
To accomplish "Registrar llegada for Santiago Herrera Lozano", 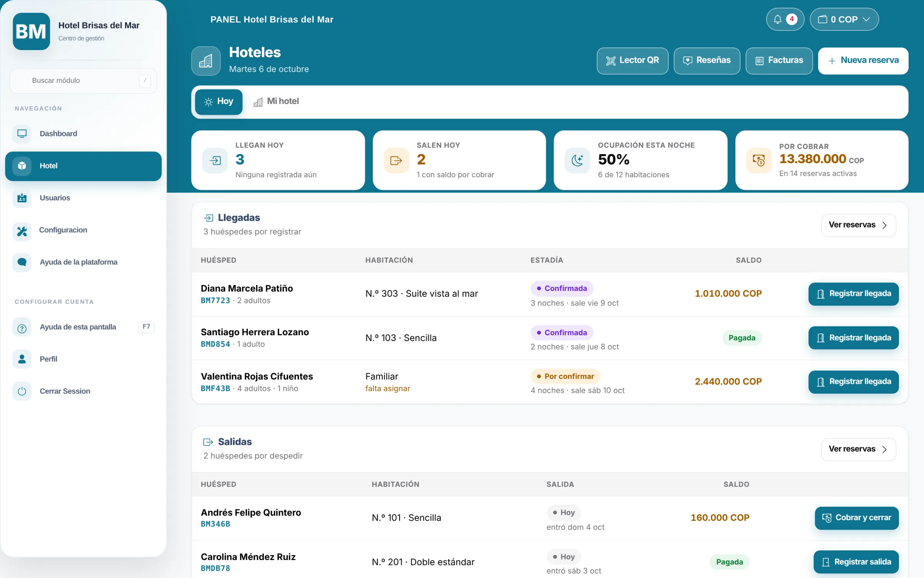I will 854,338.
